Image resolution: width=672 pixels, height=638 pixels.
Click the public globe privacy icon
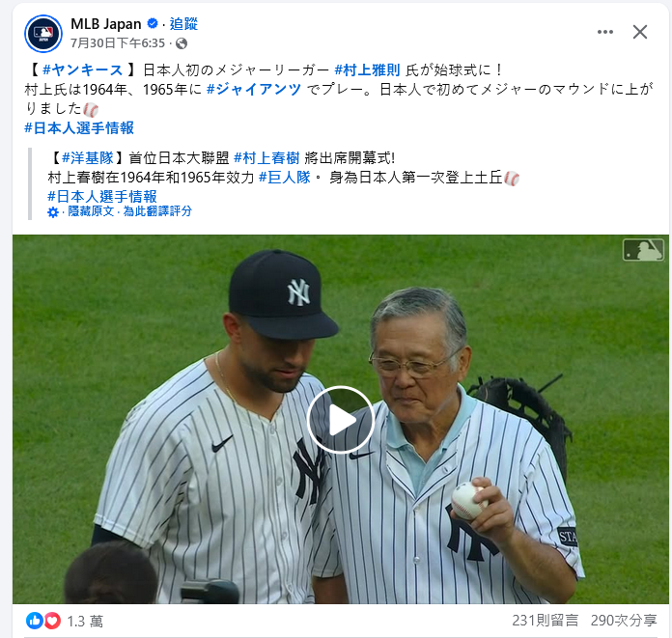click(x=182, y=43)
